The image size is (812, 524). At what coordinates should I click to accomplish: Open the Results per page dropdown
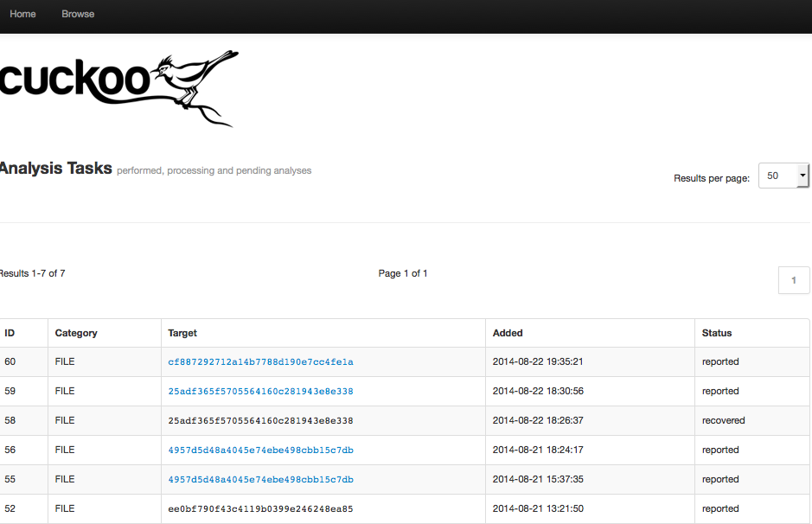[x=783, y=176]
